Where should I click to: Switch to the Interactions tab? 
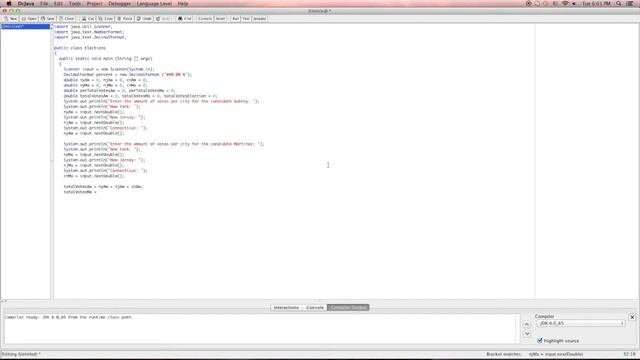(286, 307)
